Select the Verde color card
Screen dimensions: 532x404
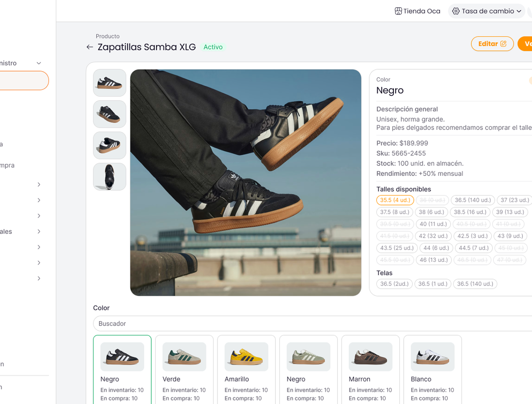pyautogui.click(x=184, y=369)
